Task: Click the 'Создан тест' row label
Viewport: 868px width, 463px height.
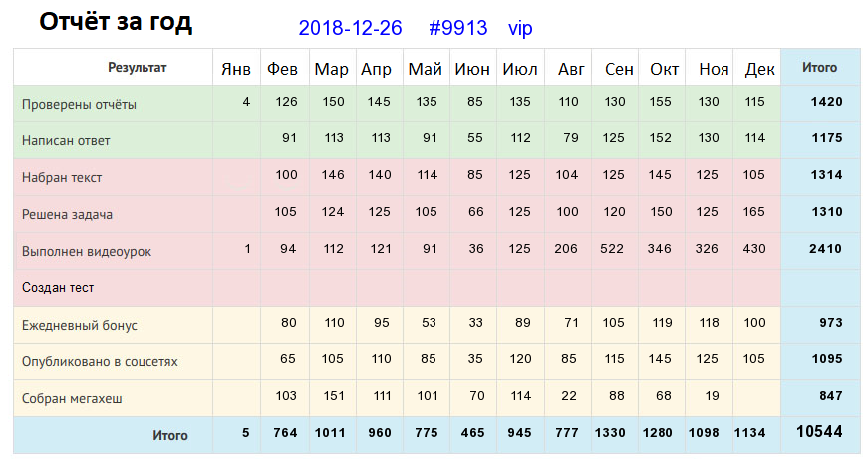Action: pos(58,288)
